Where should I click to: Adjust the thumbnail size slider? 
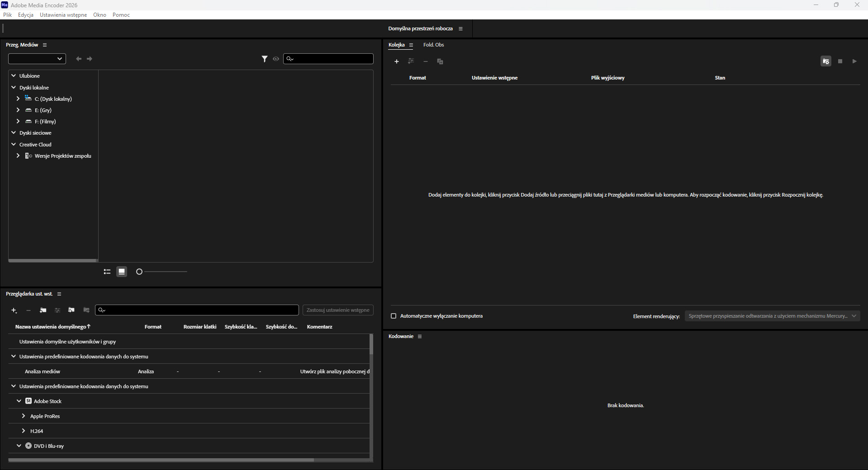(139, 272)
